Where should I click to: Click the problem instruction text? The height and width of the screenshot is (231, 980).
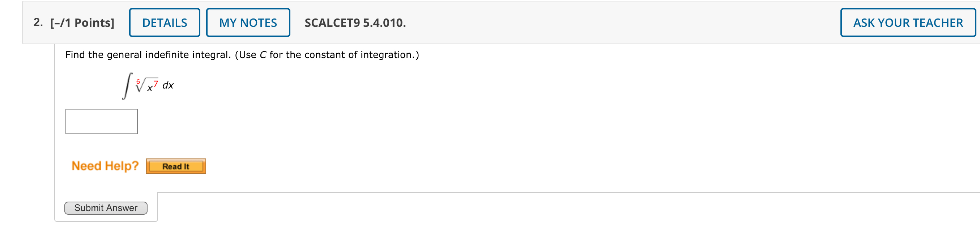pyautogui.click(x=242, y=54)
